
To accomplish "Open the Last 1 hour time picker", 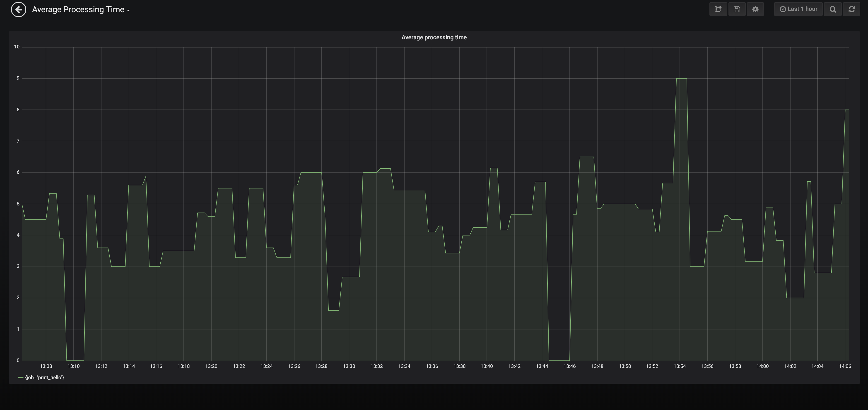I will (x=798, y=9).
